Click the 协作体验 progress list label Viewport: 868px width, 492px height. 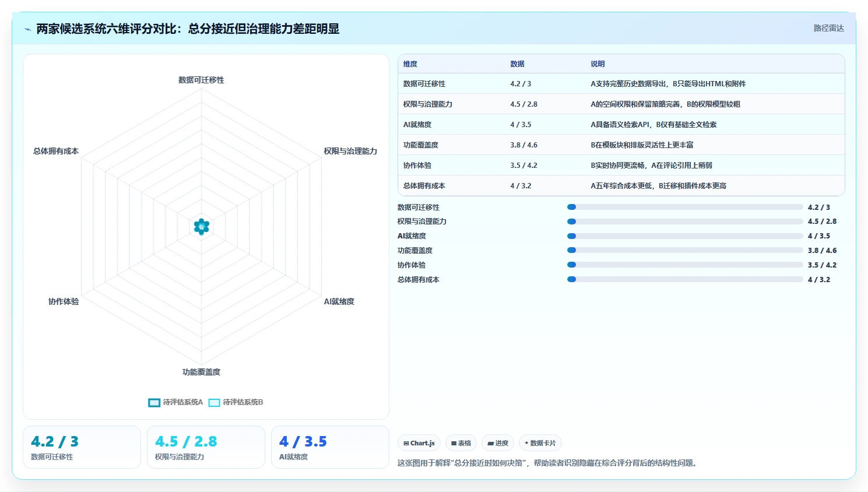click(412, 265)
